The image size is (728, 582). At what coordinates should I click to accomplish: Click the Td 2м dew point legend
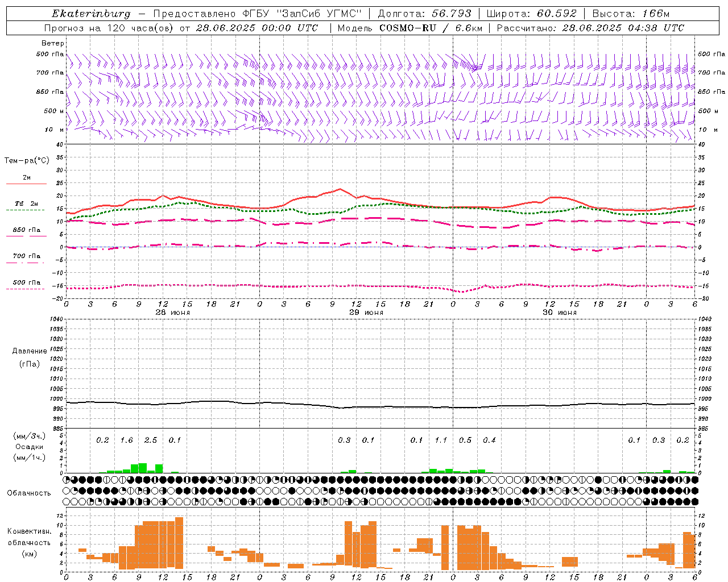[26, 206]
